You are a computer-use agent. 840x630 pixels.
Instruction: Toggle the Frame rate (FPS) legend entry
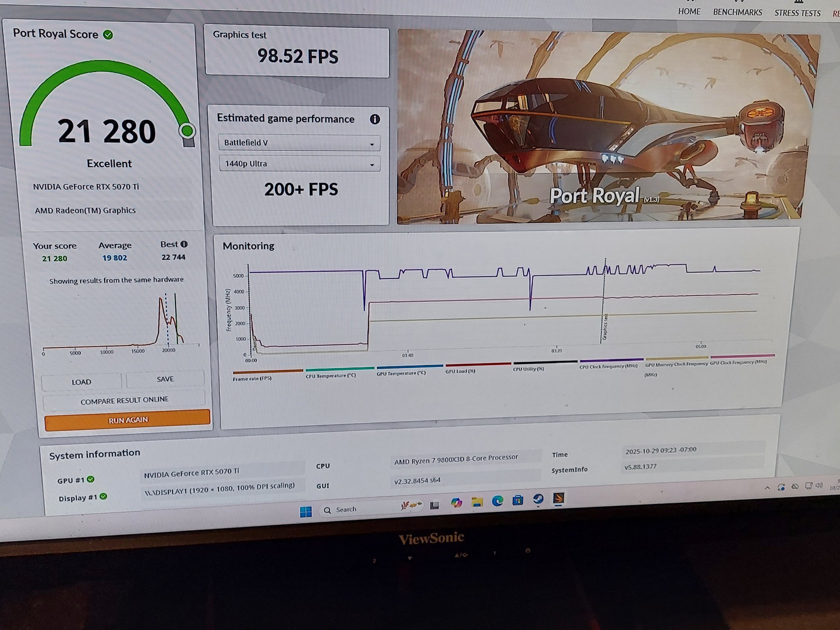[267, 375]
